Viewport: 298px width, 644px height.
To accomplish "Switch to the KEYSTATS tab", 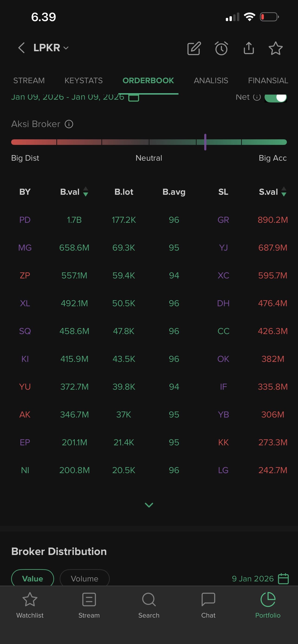I will click(x=84, y=80).
